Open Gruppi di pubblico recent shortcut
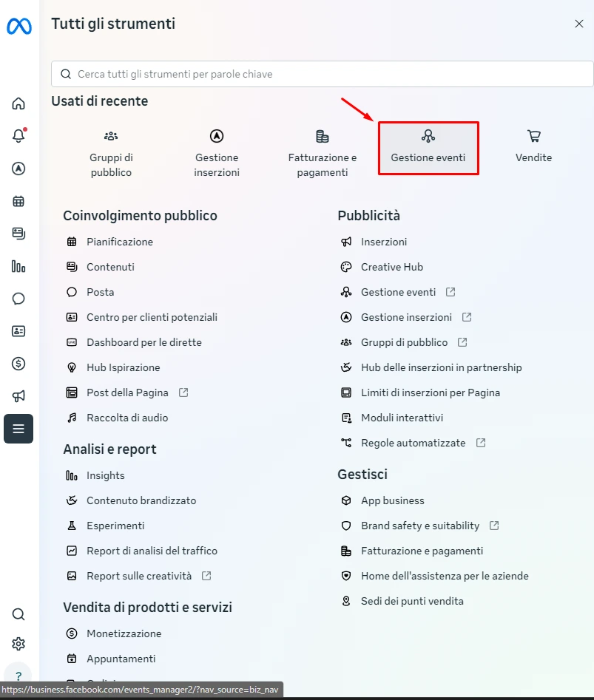The image size is (594, 700). (111, 154)
